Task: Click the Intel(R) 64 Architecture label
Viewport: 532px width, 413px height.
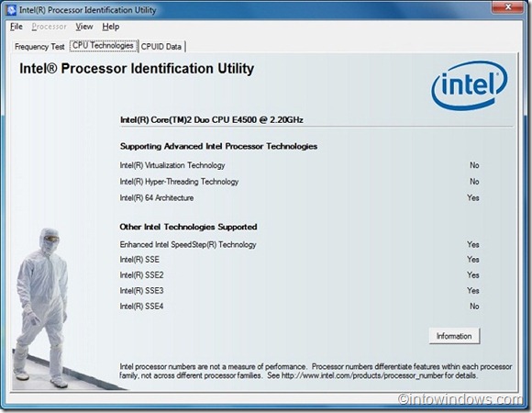Action: pos(157,198)
